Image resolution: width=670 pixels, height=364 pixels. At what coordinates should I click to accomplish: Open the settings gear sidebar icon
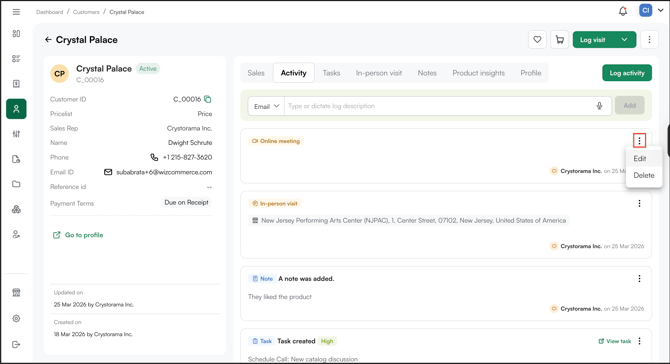(16, 319)
